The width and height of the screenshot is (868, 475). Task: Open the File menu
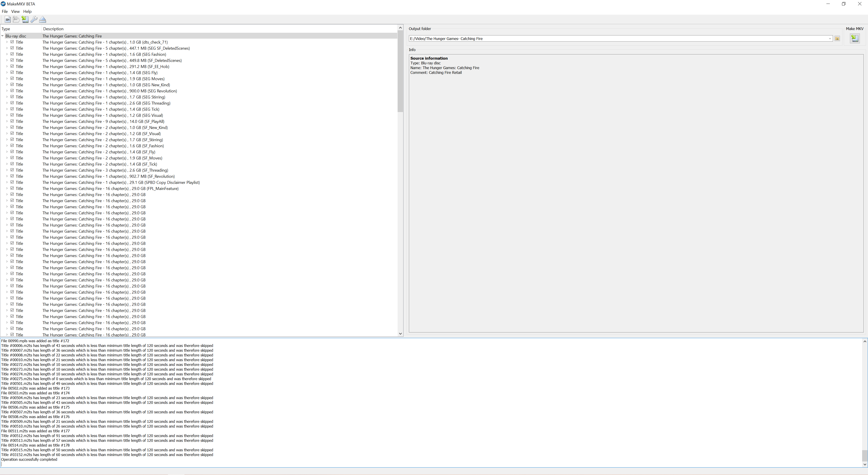click(x=5, y=12)
